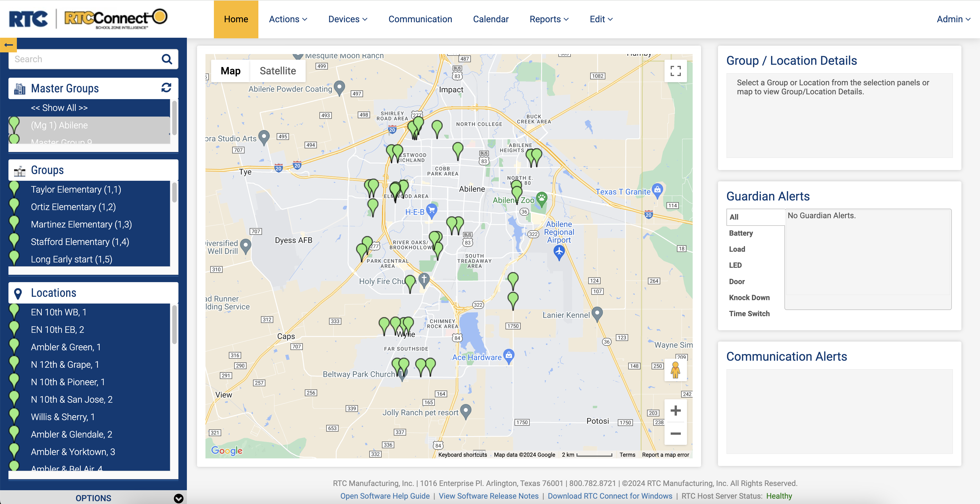The image size is (980, 504).
Task: Open Software Help Guide link
Action: [x=385, y=496]
